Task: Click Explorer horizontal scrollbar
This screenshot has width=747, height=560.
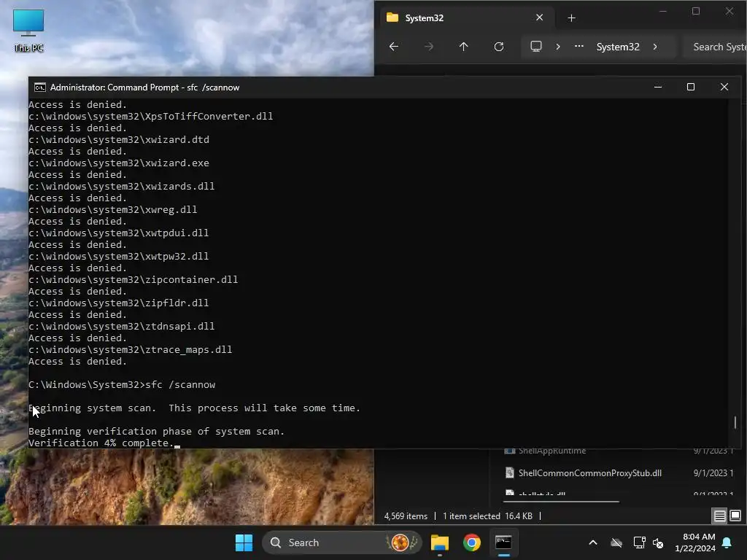Action: pos(561,502)
